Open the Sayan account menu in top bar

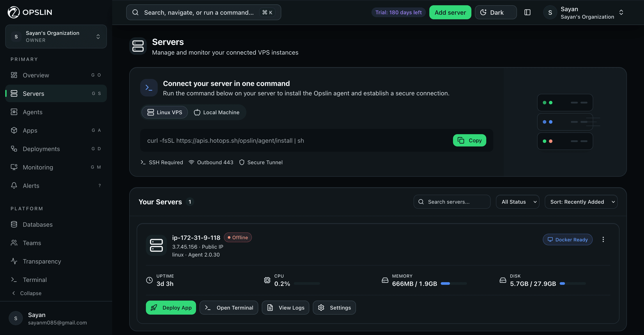584,12
